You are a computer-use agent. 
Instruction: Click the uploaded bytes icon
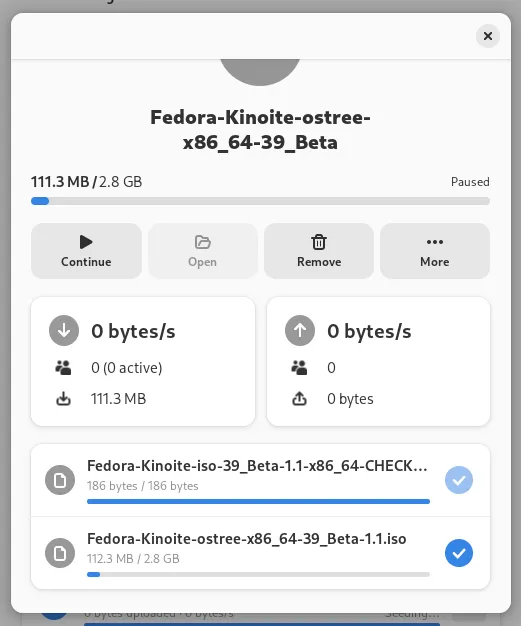299,399
